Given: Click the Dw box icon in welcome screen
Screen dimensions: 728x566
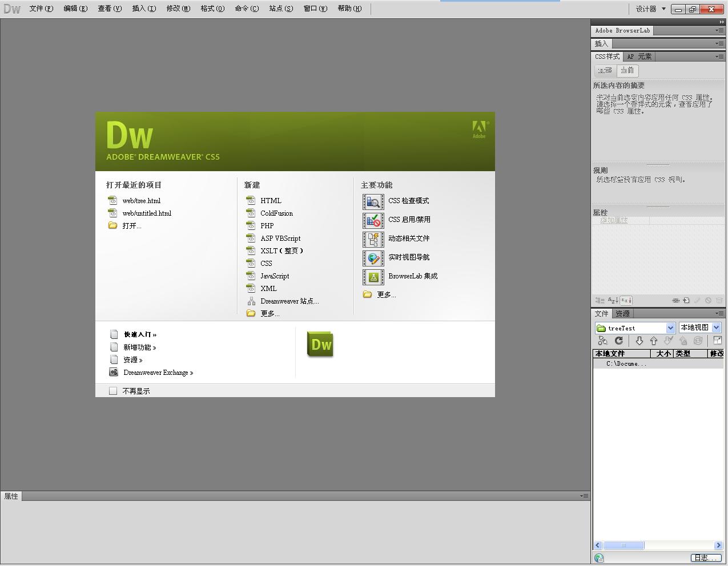Looking at the screenshot, I should (x=320, y=344).
